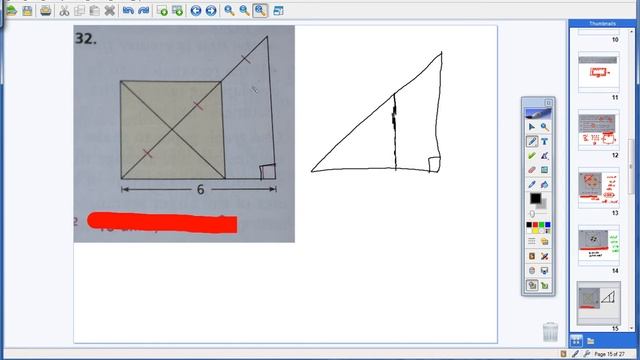Delete selection with the gray X icon

(x=109, y=11)
